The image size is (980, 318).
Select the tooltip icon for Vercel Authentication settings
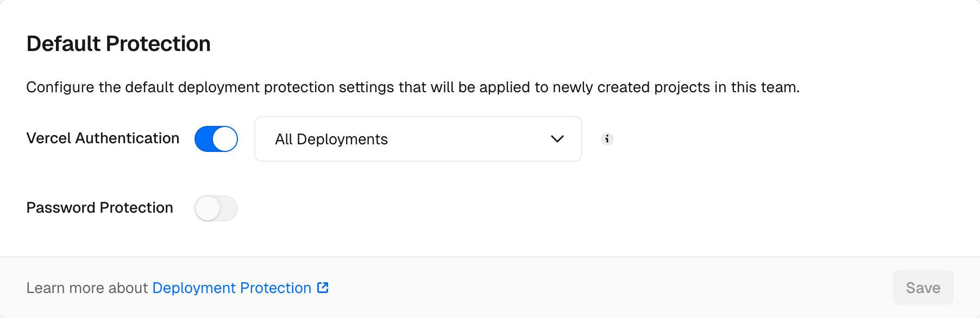coord(607,139)
